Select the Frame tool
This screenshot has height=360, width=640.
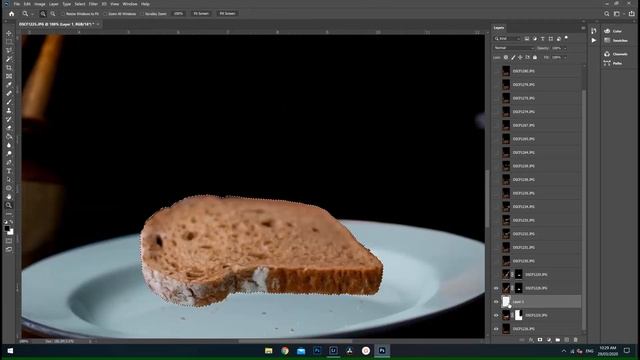(9, 76)
